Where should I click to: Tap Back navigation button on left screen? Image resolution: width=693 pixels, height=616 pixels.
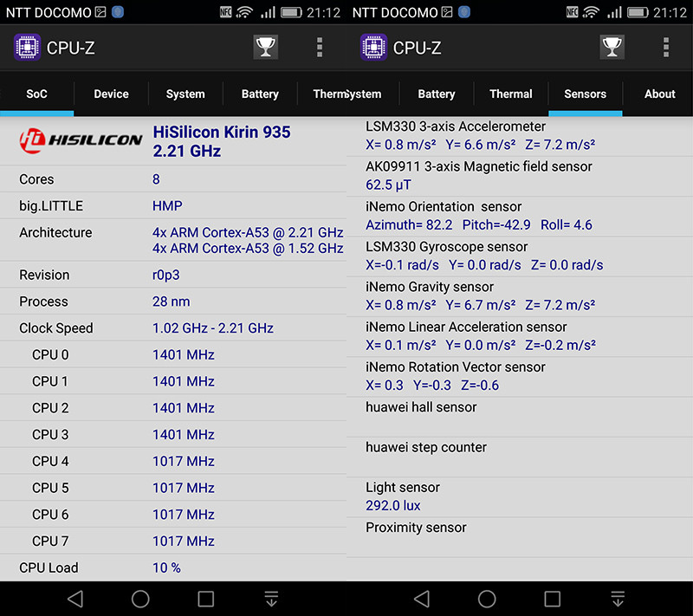tap(75, 599)
